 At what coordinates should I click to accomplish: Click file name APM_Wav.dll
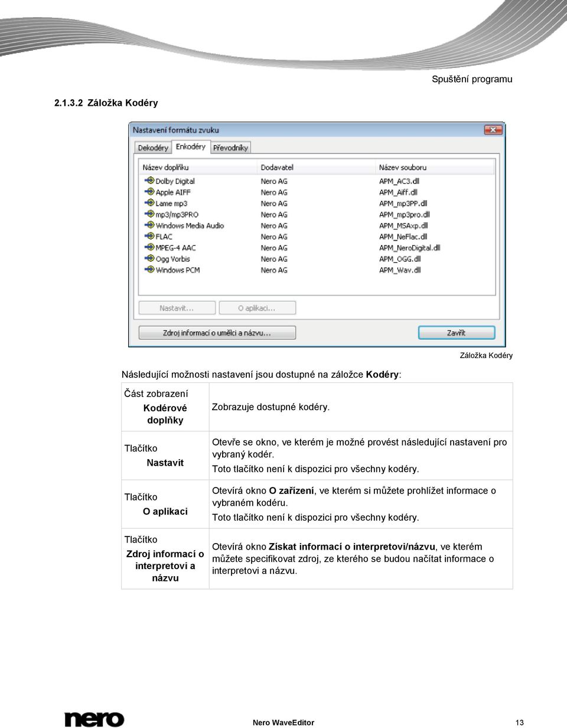400,270
